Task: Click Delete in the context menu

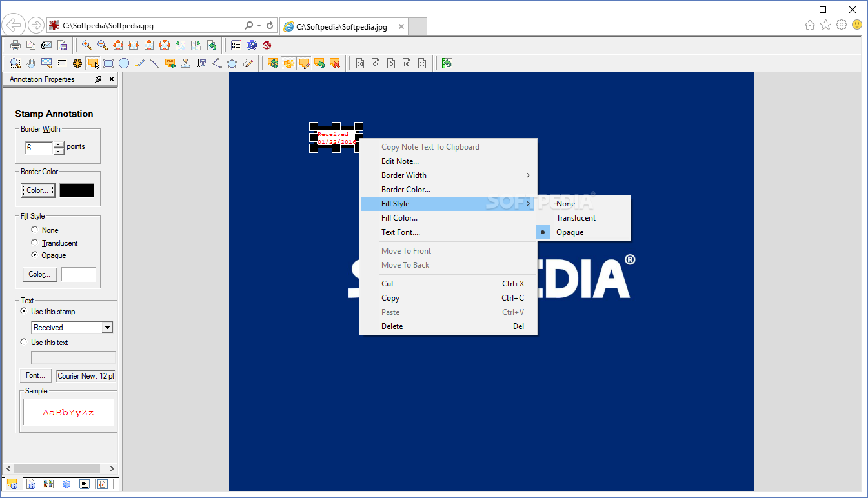Action: pyautogui.click(x=448, y=326)
